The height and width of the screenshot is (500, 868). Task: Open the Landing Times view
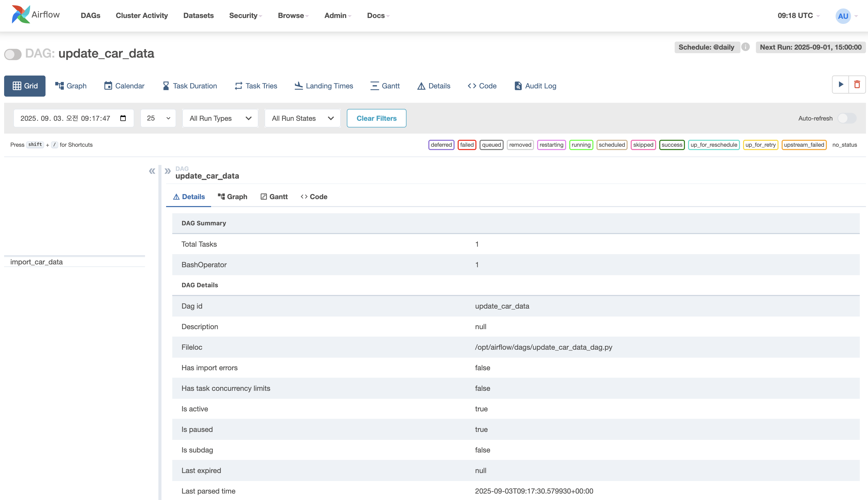pyautogui.click(x=324, y=86)
